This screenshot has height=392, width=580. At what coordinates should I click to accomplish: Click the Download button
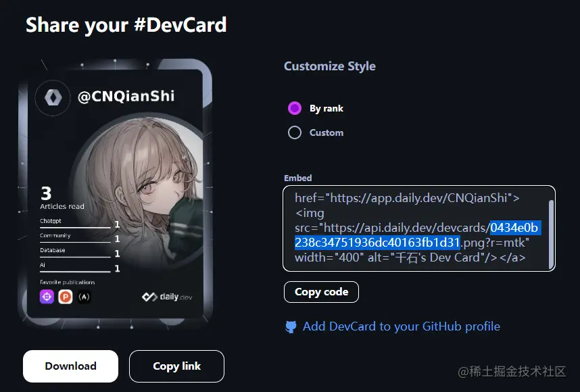(71, 366)
